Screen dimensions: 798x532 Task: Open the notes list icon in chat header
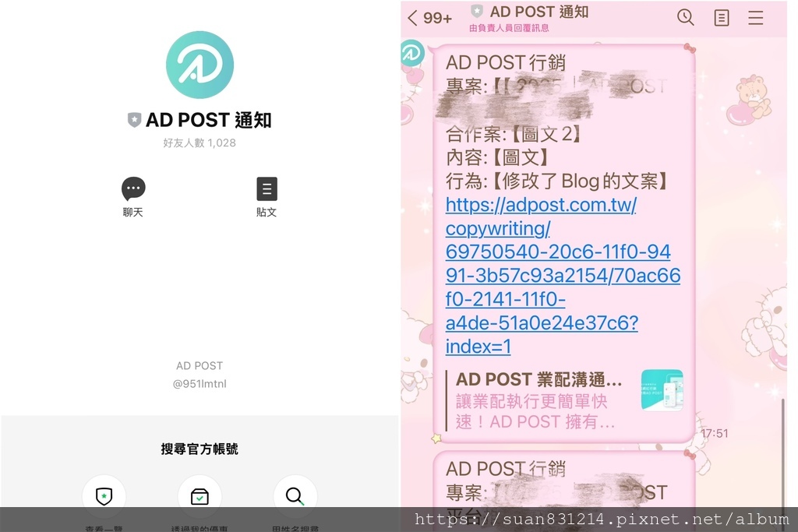point(721,18)
